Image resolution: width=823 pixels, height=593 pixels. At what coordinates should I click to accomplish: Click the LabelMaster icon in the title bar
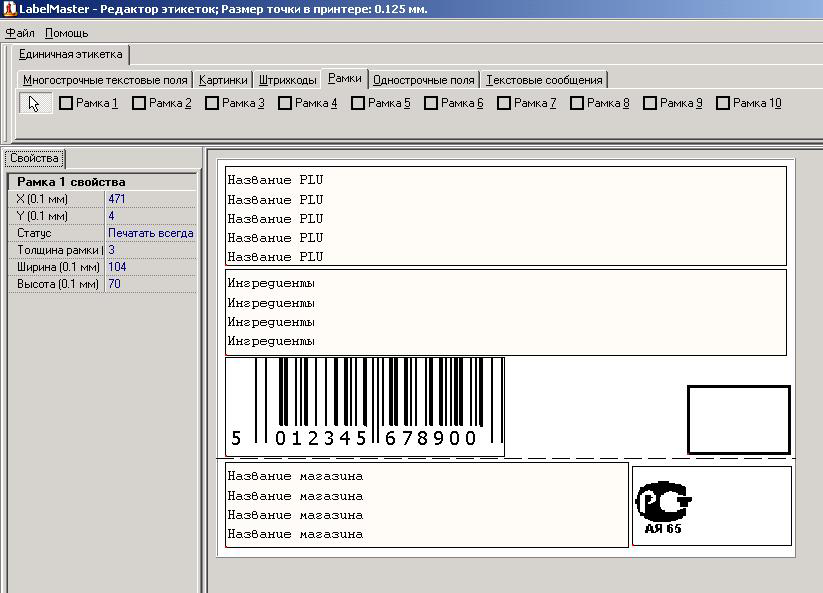click(x=11, y=9)
